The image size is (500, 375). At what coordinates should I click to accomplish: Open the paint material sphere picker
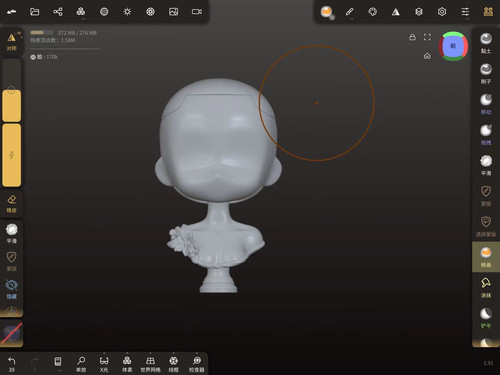click(x=327, y=12)
